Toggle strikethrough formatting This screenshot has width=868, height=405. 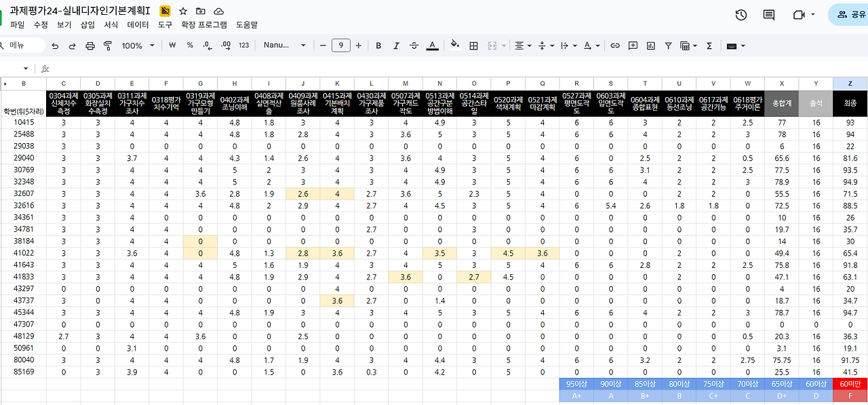(414, 45)
